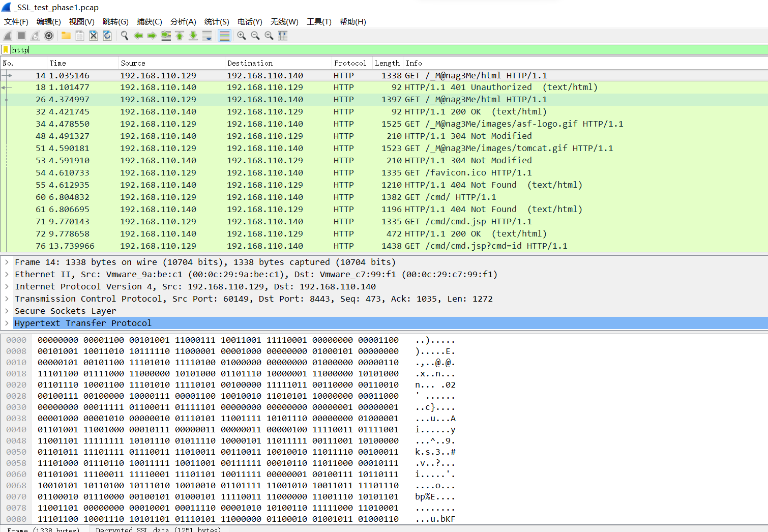This screenshot has width=768, height=532.
Task: Sort packets by the Time column
Action: tap(82, 63)
